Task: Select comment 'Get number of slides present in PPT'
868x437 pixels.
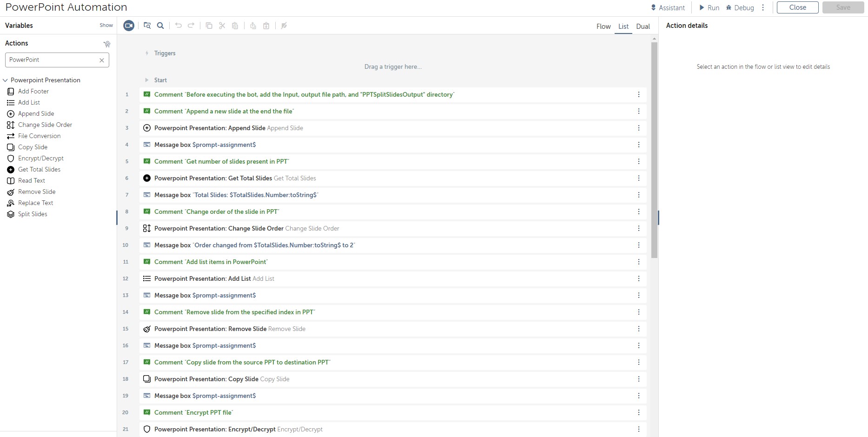Action: click(393, 161)
